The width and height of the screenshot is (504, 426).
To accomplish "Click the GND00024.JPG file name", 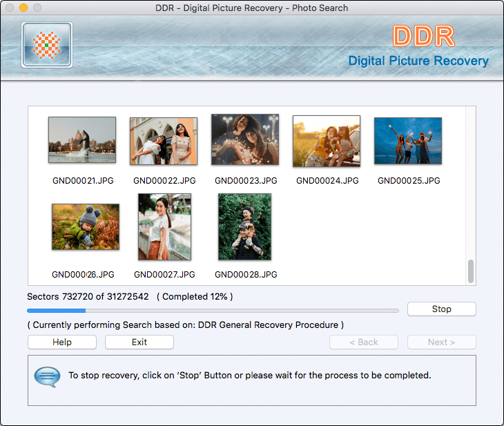I will [x=327, y=181].
